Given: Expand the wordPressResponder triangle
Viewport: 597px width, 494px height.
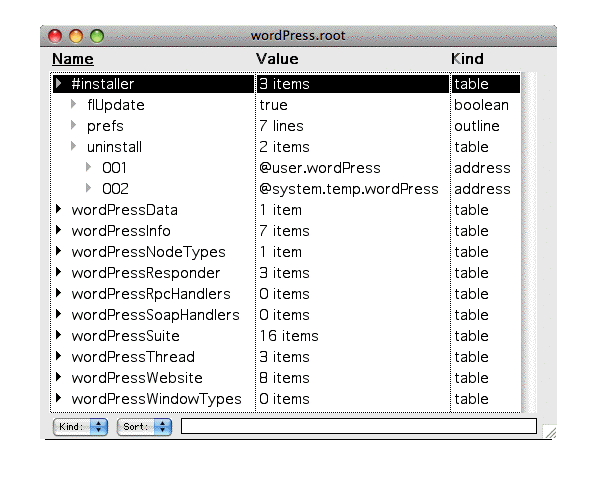Looking at the screenshot, I should click(x=59, y=272).
